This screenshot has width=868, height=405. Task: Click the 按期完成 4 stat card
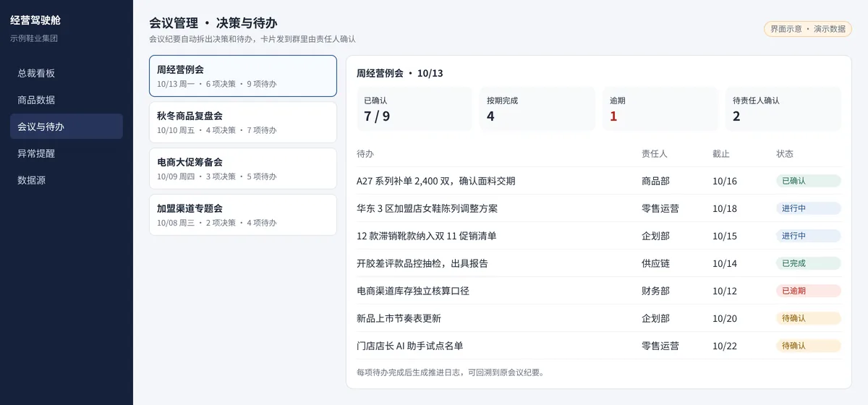click(x=537, y=109)
